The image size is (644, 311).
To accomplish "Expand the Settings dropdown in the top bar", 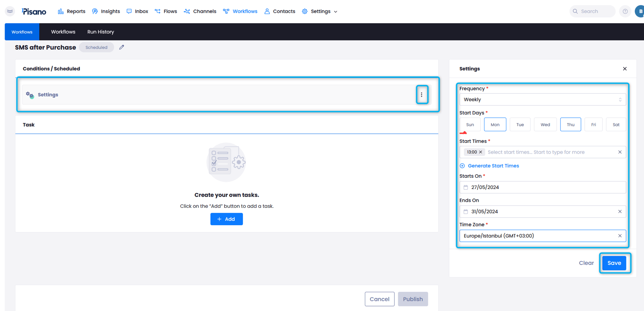I will (x=320, y=12).
